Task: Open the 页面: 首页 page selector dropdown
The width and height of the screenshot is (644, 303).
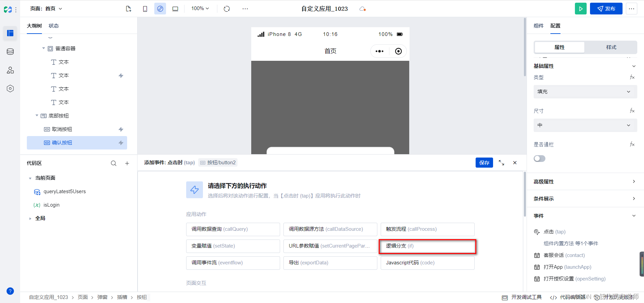Action: coord(46,9)
